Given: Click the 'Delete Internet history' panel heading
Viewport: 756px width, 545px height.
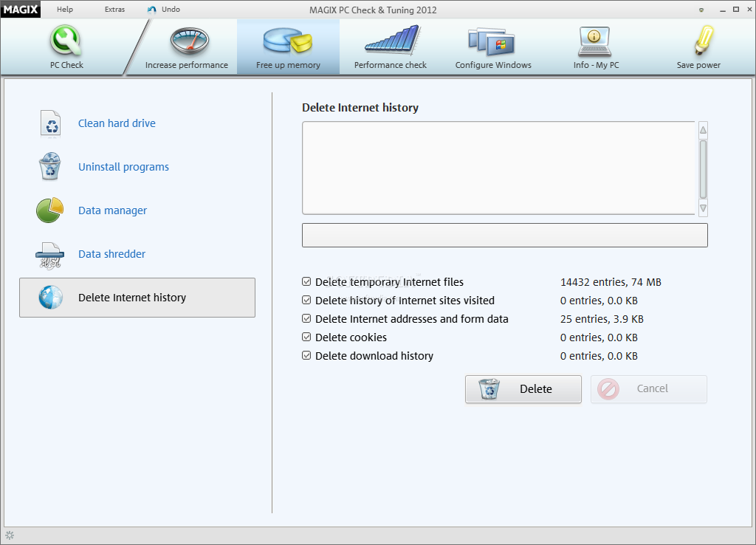Looking at the screenshot, I should click(x=360, y=108).
